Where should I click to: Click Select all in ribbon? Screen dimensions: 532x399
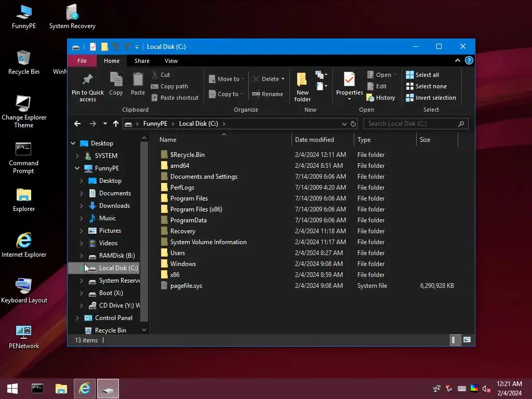click(x=422, y=75)
